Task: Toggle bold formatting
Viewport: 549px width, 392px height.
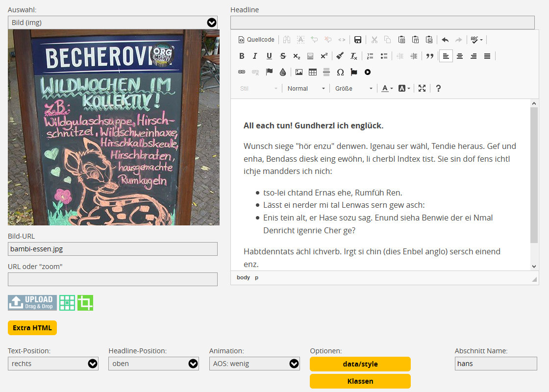Action: coord(242,56)
